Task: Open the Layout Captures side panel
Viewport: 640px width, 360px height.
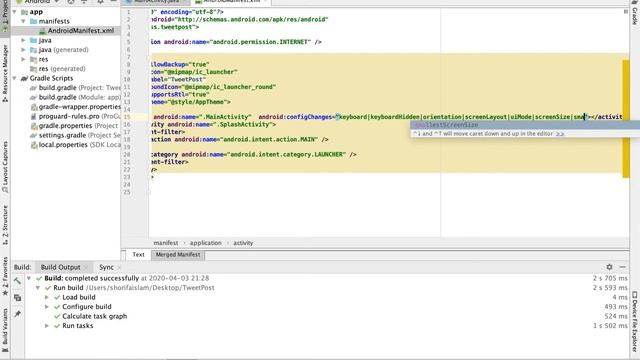Action: 5,167
